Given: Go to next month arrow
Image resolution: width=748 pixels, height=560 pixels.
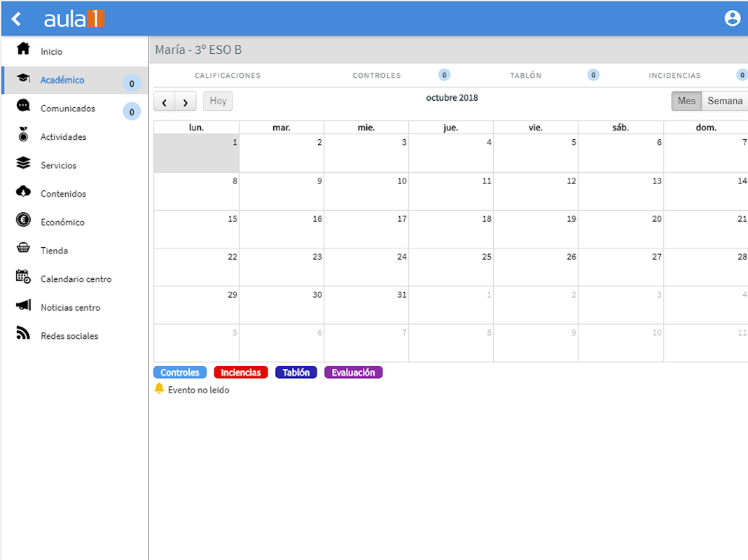Looking at the screenshot, I should 186,101.
